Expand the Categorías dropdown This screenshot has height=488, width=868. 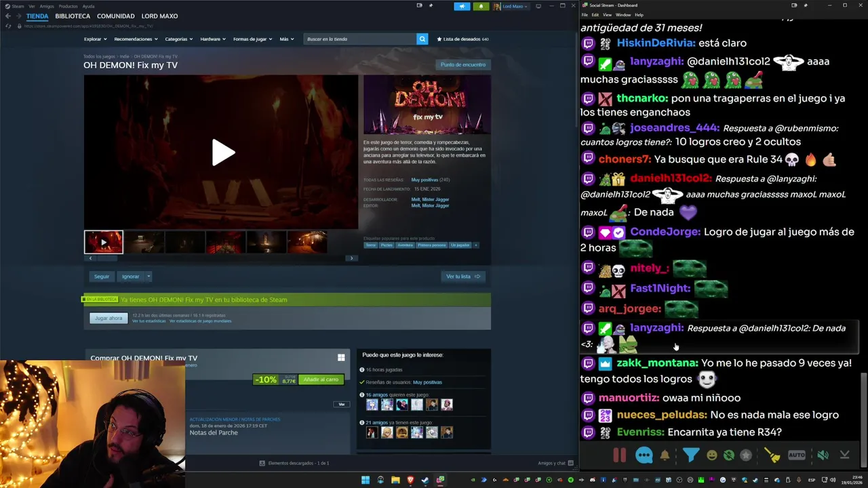pyautogui.click(x=178, y=39)
